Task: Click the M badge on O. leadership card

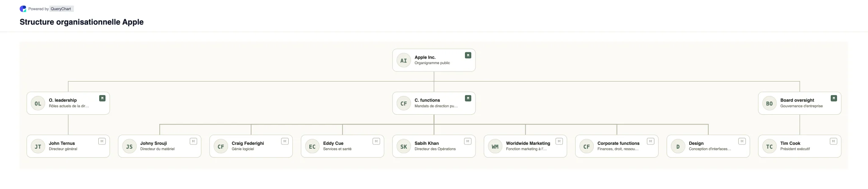Action: (x=102, y=98)
